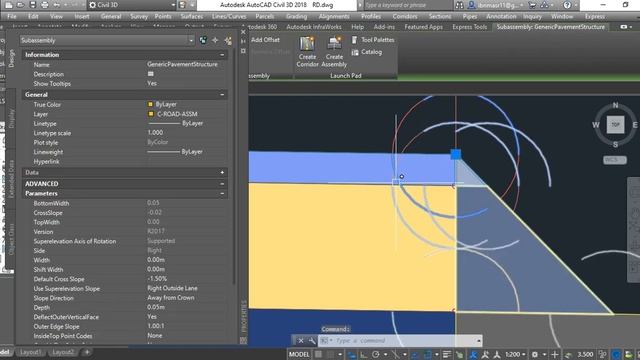Click the Save icon in quick access toolbar

point(33,5)
